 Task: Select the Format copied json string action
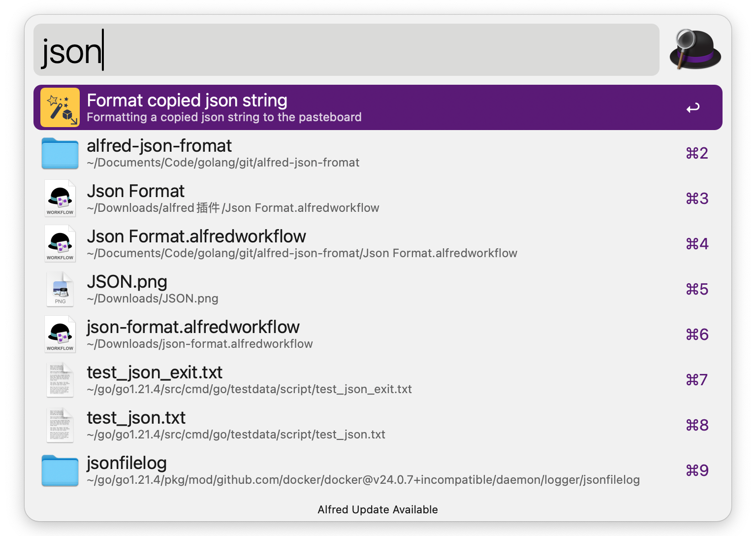coord(295,107)
